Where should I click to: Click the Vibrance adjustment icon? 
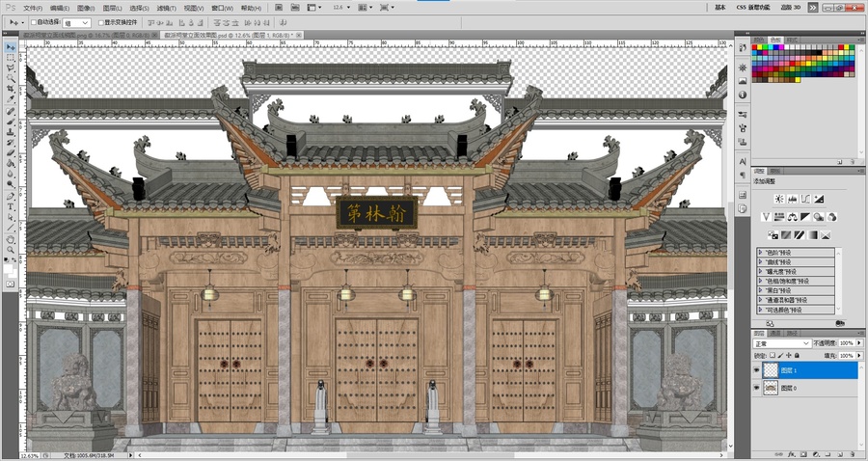point(766,217)
